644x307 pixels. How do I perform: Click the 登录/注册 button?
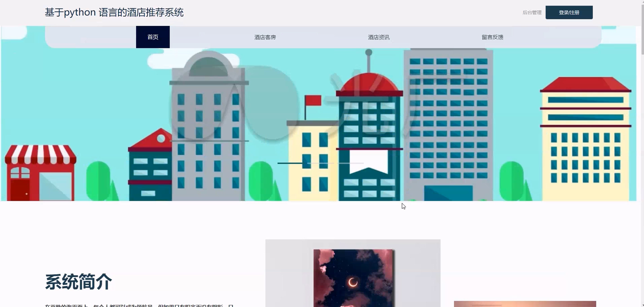[569, 13]
